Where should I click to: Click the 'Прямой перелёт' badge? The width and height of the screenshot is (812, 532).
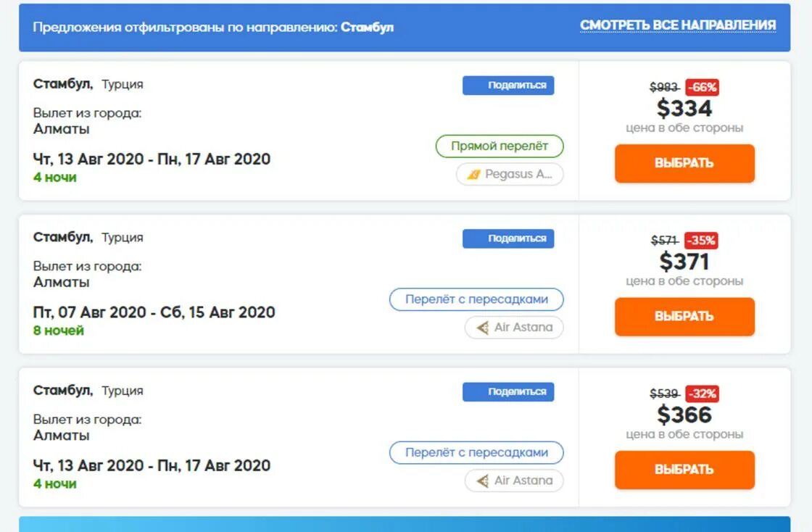click(500, 146)
